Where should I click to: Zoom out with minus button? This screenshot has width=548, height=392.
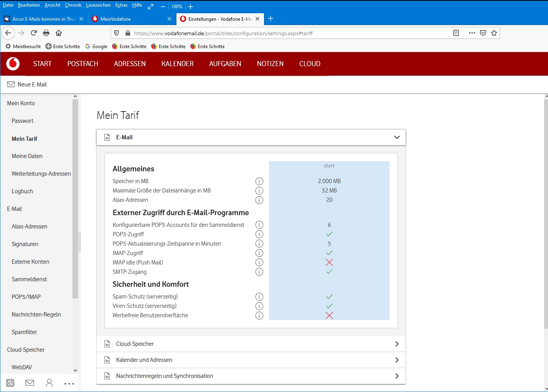click(x=163, y=6)
